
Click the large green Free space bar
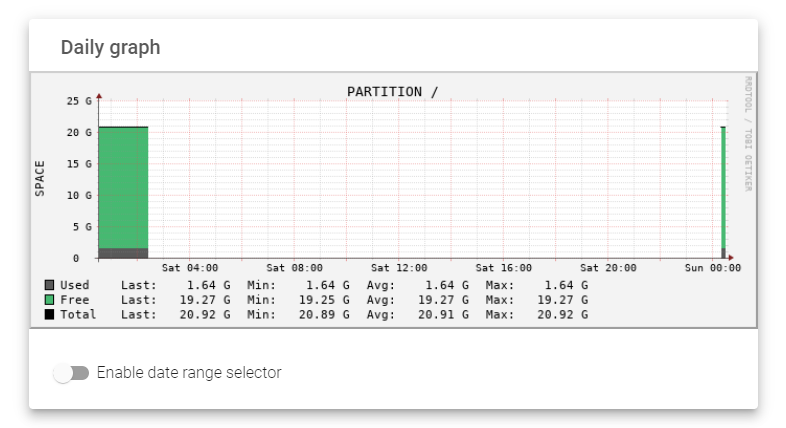[x=123, y=188]
